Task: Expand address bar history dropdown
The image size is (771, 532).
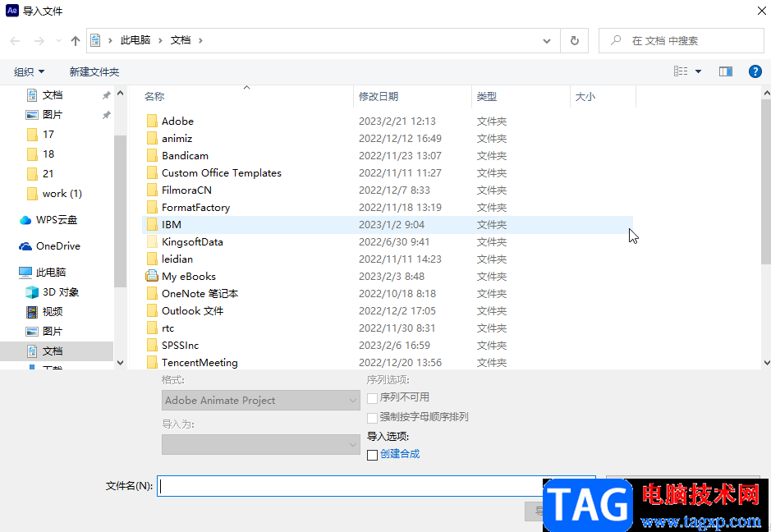Action: click(547, 41)
